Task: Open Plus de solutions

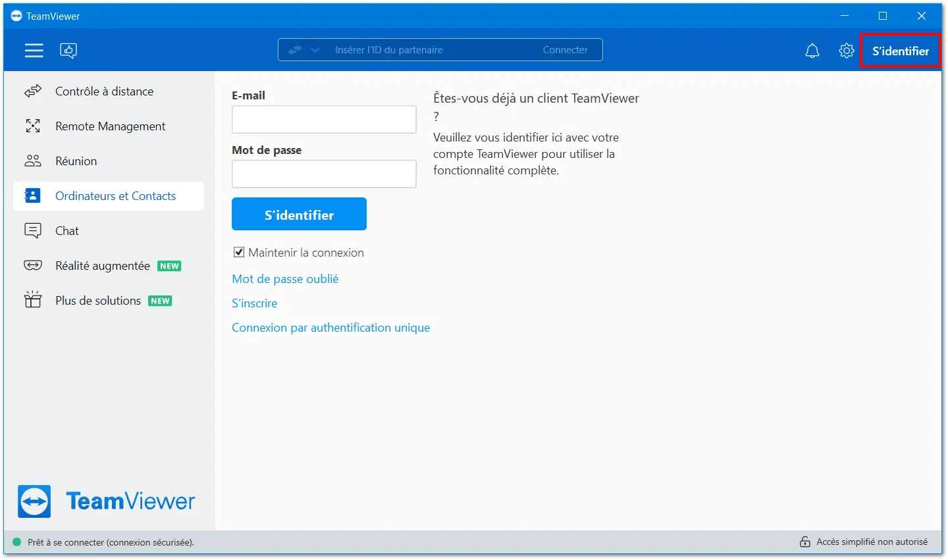Action: click(109, 301)
